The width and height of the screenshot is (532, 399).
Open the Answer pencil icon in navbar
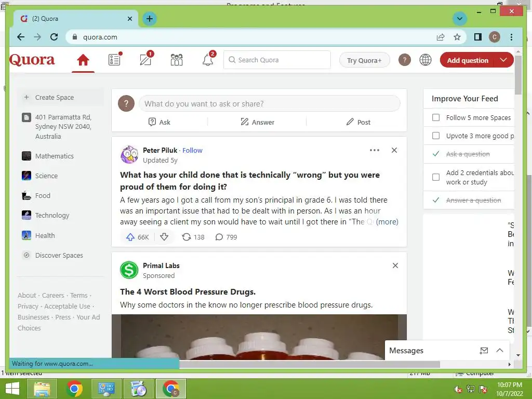146,59
